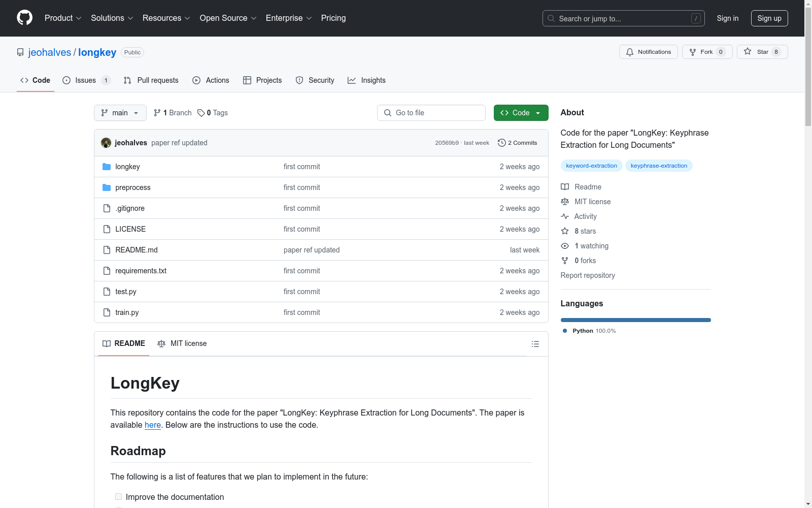Image resolution: width=812 pixels, height=508 pixels.
Task: Open the Security tab
Action: point(315,80)
